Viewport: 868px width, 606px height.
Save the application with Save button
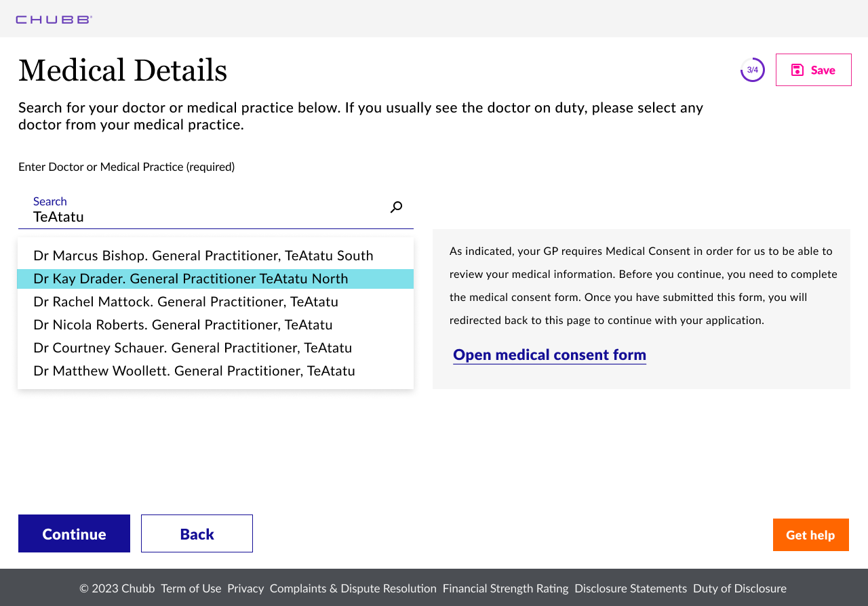[813, 70]
